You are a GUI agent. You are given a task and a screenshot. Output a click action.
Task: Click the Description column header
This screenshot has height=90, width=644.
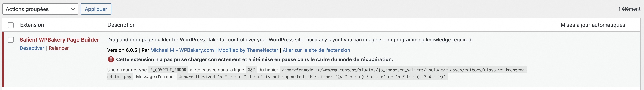(121, 25)
